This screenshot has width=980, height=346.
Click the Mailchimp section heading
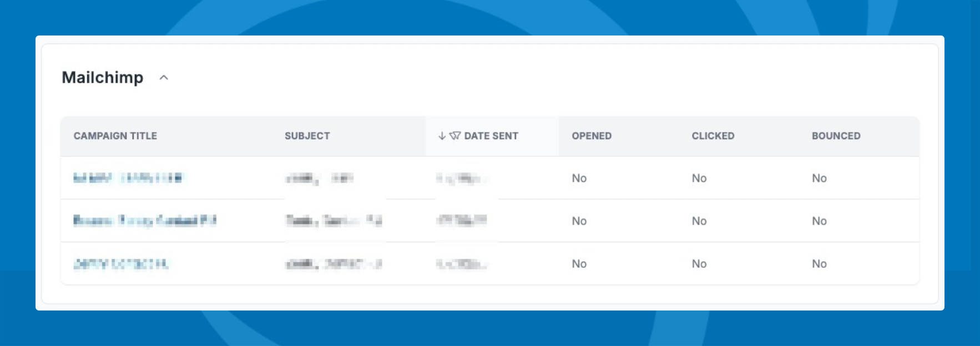point(103,78)
